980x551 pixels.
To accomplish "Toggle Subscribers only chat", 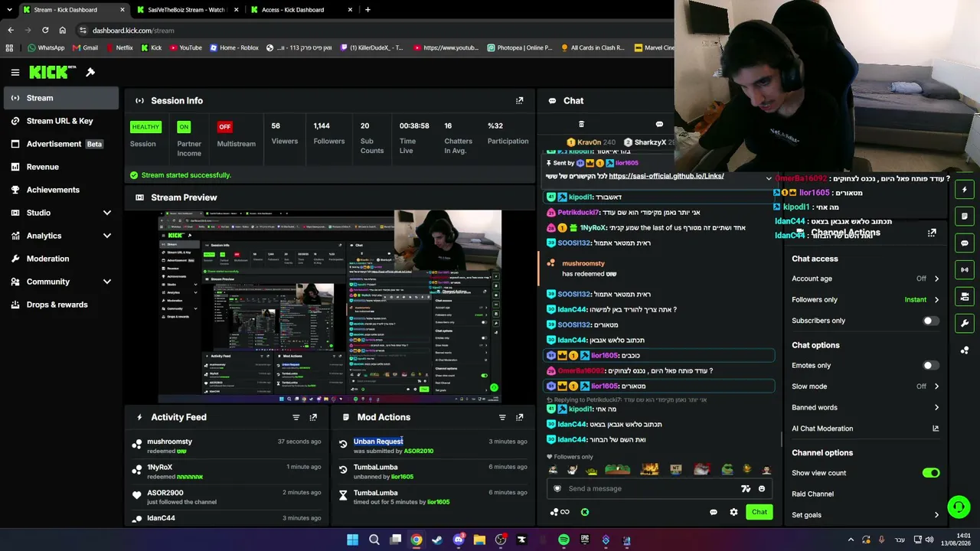I will 930,321.
